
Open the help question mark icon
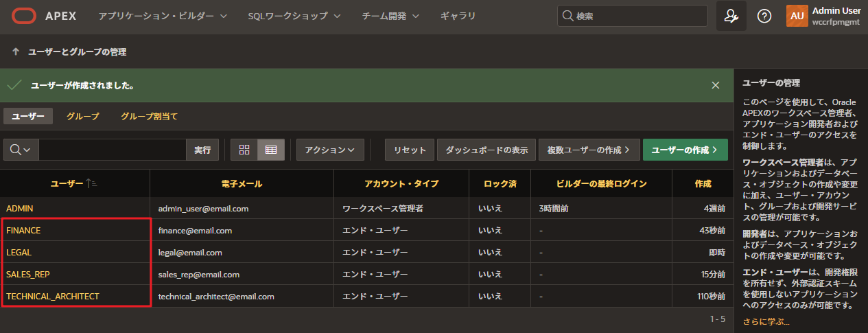pos(764,16)
